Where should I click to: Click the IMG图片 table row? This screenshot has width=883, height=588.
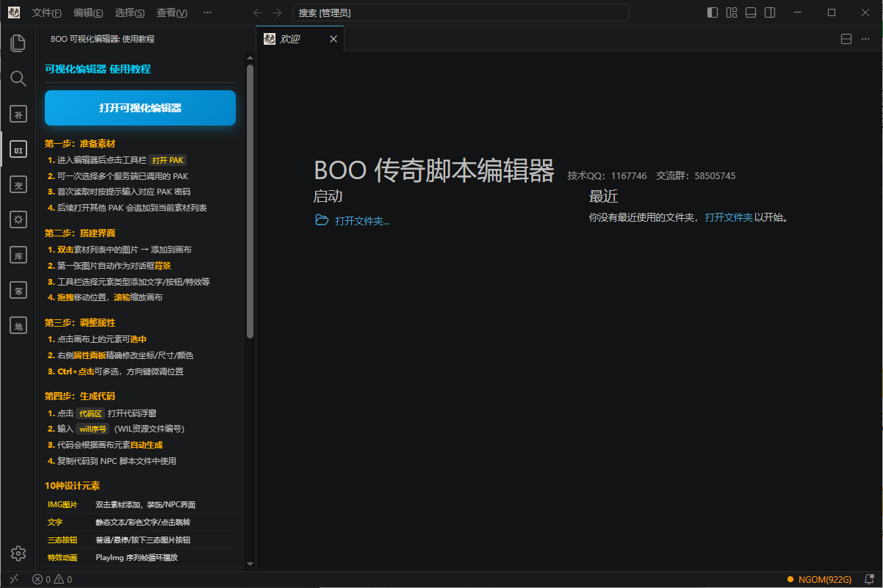140,504
